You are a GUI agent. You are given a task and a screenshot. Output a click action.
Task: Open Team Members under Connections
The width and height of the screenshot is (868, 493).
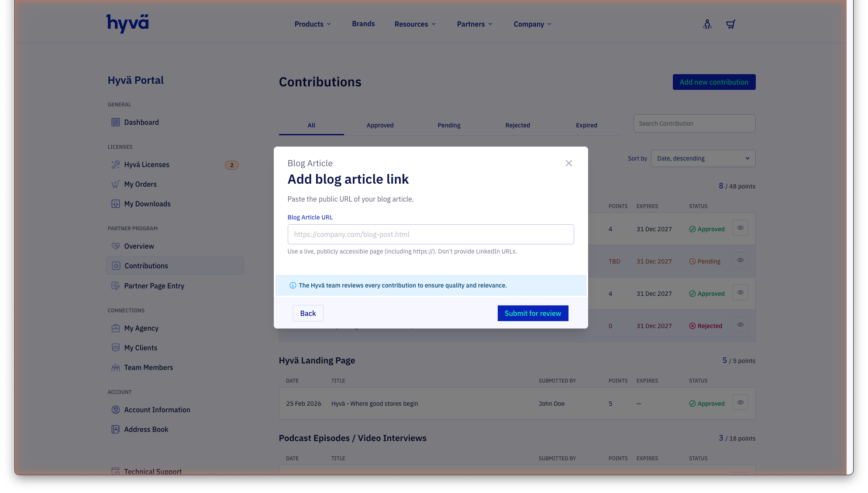148,367
